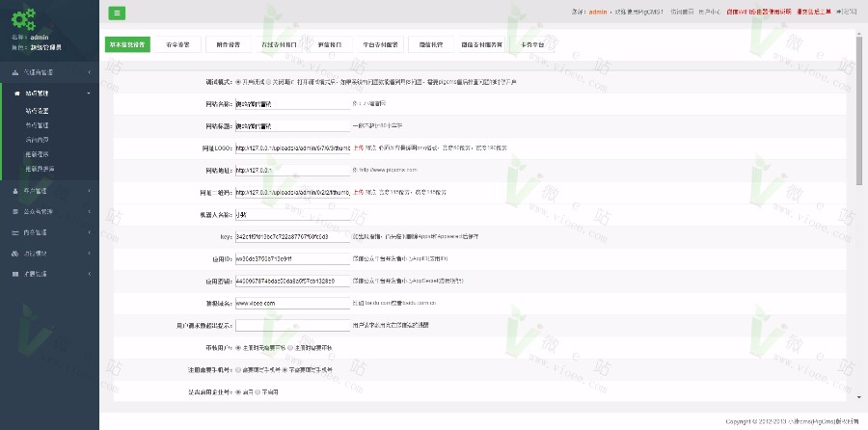The width and height of the screenshot is (868, 430).
Task: Click the green gears logo icon
Action: 23,19
